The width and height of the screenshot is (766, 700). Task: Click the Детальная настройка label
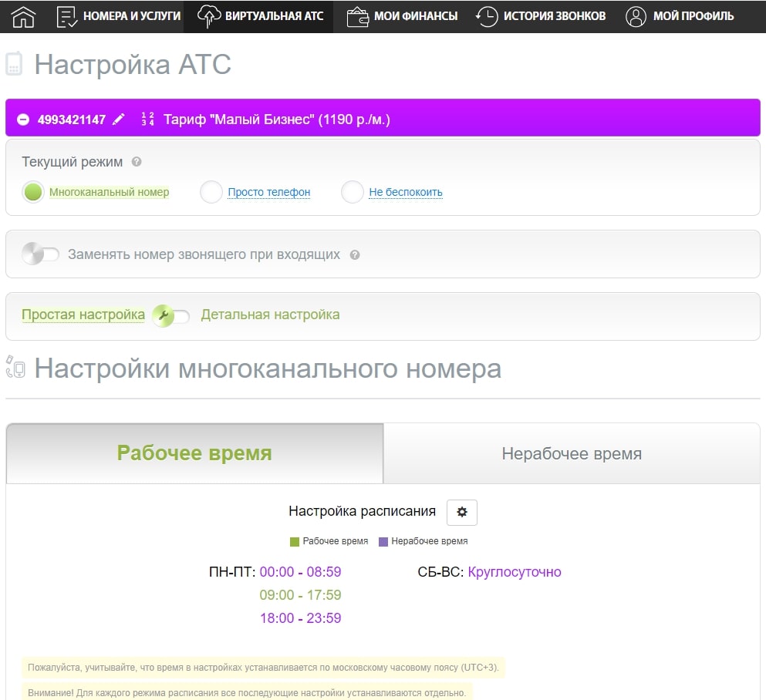(x=270, y=315)
